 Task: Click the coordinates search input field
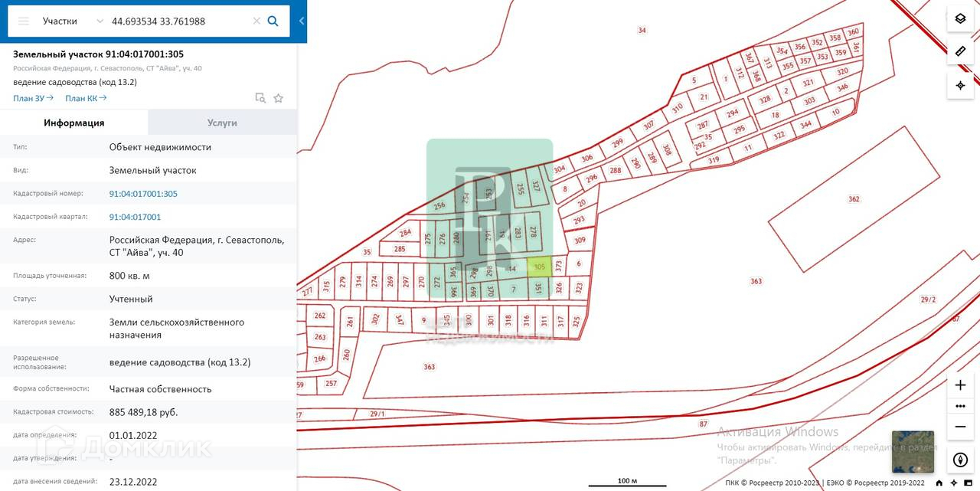click(179, 21)
